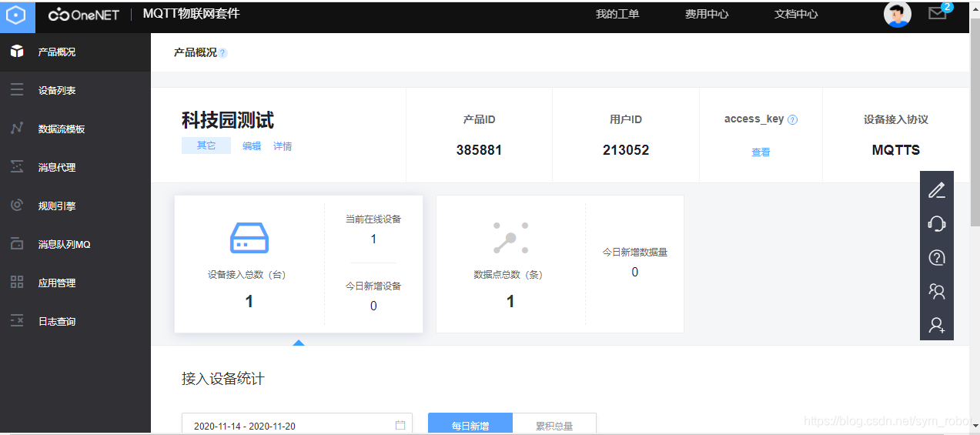Click the user ID value 213052
The height and width of the screenshot is (435, 980).
click(x=626, y=150)
